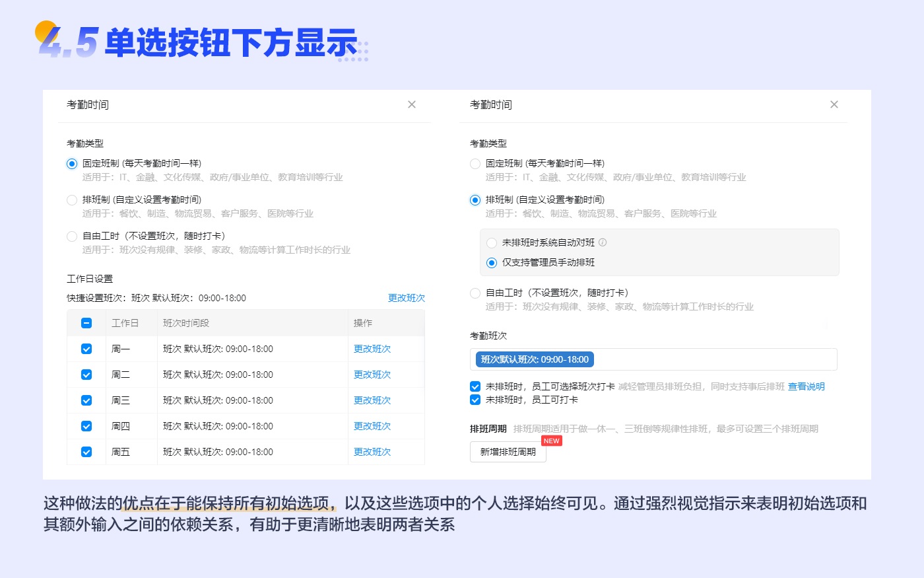This screenshot has width=924, height=578.
Task: Select 自由工时 radio in left dialog
Action: [x=72, y=236]
